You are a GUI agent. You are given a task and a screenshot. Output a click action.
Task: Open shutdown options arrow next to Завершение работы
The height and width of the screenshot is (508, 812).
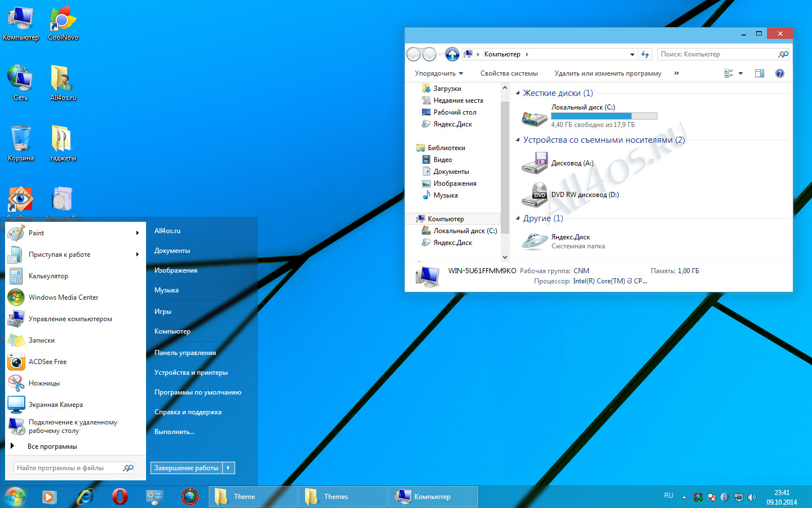coord(229,468)
